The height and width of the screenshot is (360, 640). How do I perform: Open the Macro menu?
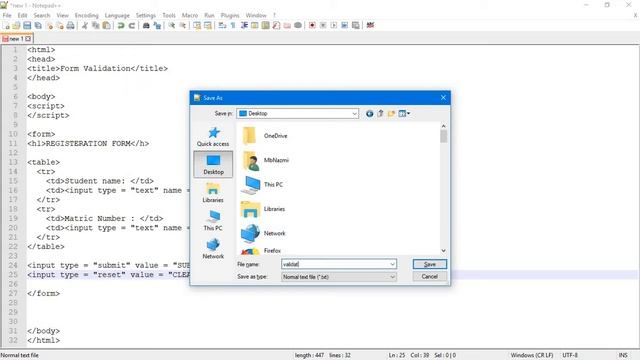(x=190, y=15)
